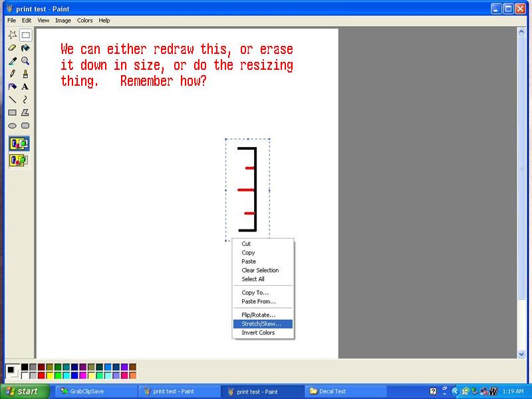Pick the Eraser tool
This screenshot has height=399, width=532.
click(x=13, y=48)
